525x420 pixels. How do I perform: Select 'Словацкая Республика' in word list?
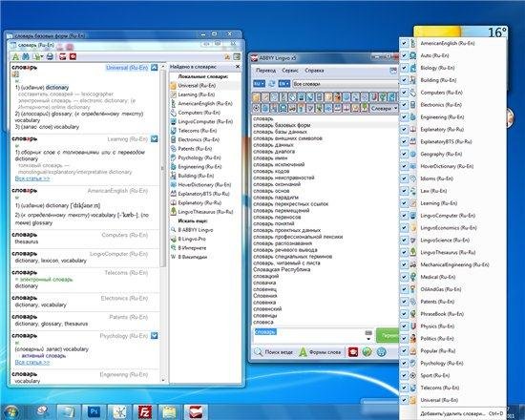pyautogui.click(x=282, y=269)
